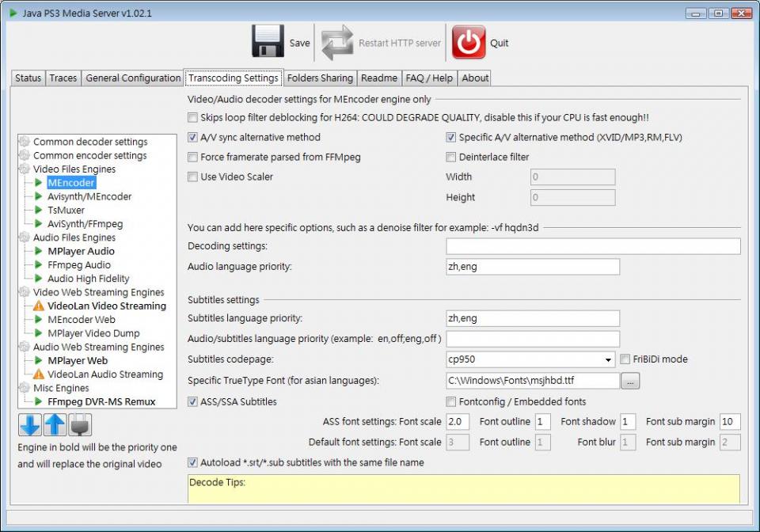
Task: Click the Save floppy disk icon
Action: 268,41
